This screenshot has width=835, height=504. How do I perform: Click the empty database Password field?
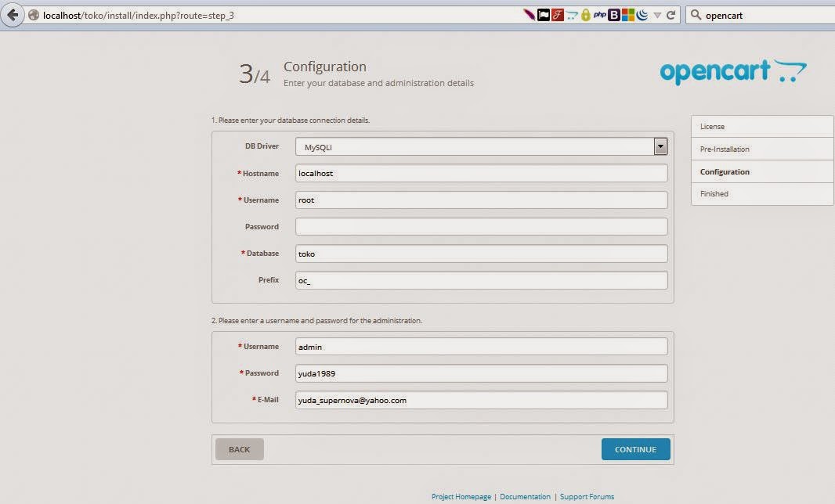coord(482,226)
